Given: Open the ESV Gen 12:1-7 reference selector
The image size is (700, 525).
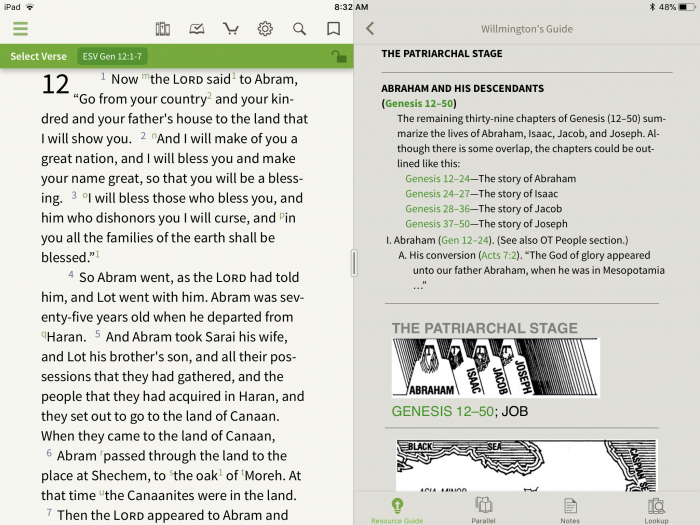Looking at the screenshot, I should (x=112, y=56).
